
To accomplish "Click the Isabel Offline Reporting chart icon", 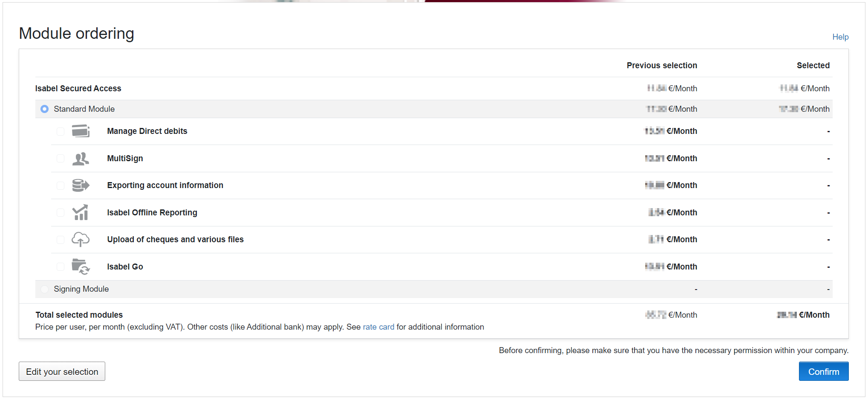I will click(x=81, y=212).
